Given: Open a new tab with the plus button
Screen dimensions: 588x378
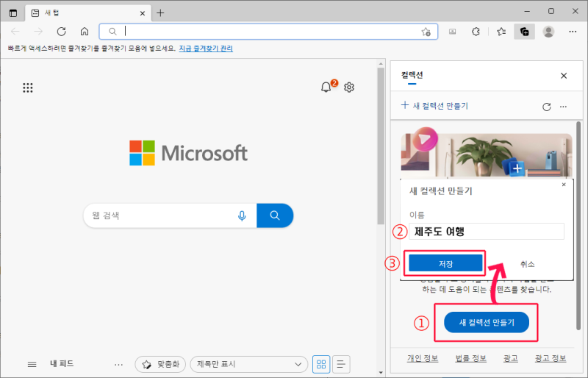Looking at the screenshot, I should click(160, 13).
